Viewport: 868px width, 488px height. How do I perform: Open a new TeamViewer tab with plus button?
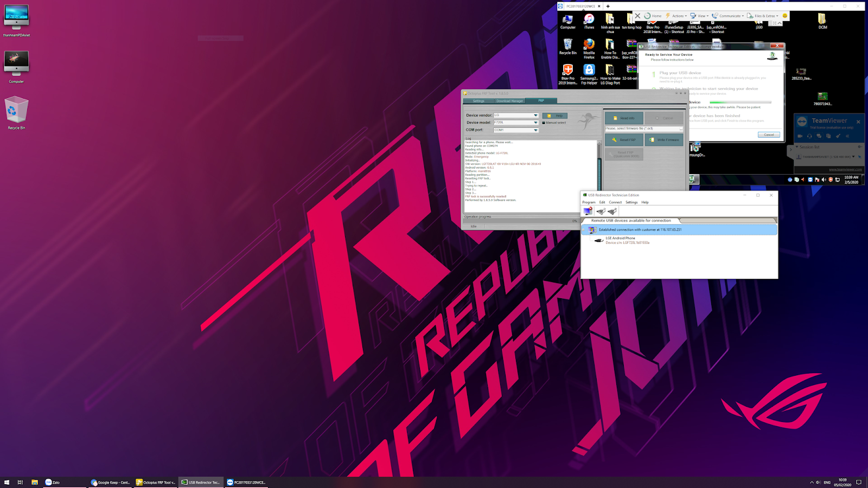point(608,6)
